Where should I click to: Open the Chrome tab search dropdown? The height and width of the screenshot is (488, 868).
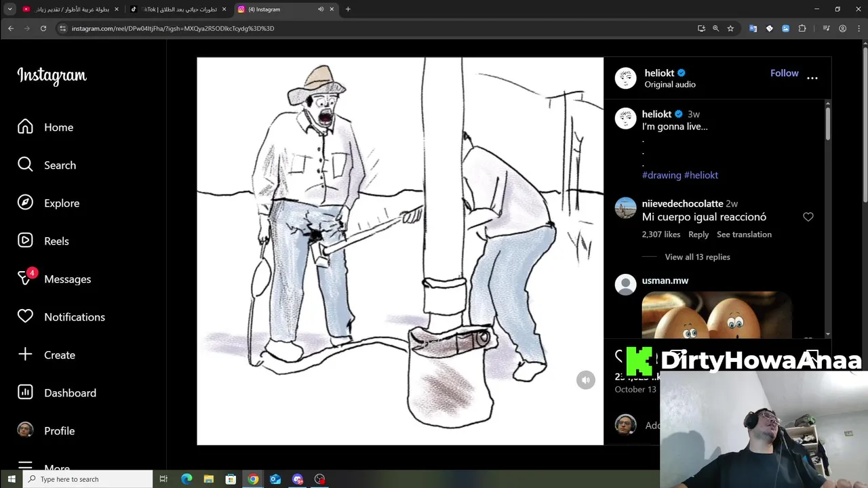tap(9, 9)
